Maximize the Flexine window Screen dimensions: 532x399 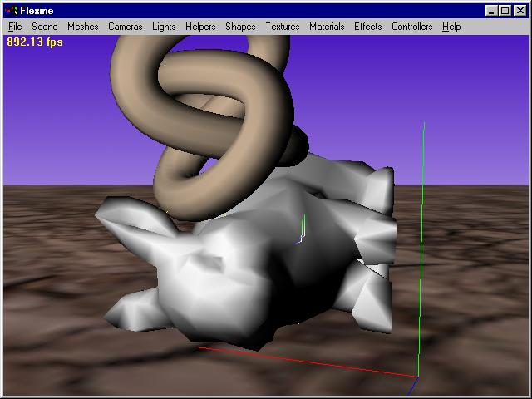tap(505, 11)
